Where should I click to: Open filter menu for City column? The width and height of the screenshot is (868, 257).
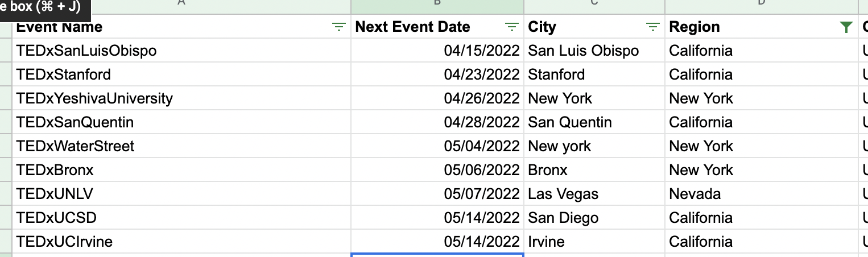click(653, 27)
